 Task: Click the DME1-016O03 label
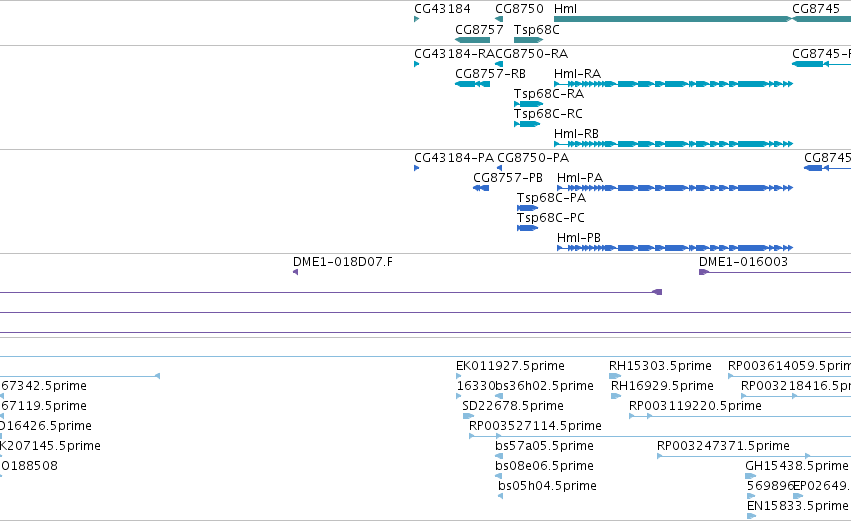[743, 262]
